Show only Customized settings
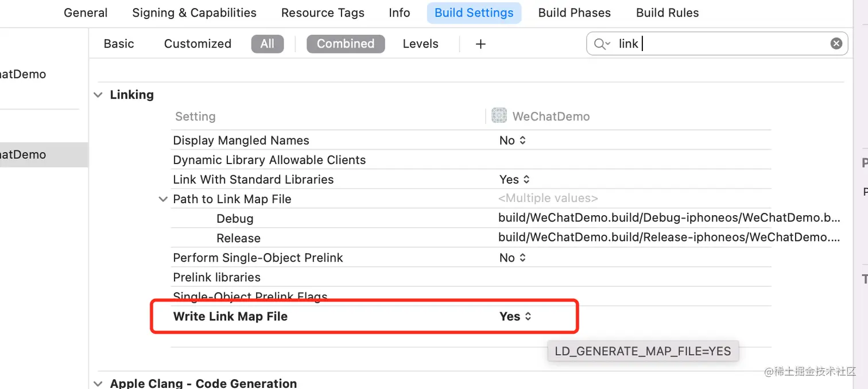The image size is (868, 389). click(197, 44)
